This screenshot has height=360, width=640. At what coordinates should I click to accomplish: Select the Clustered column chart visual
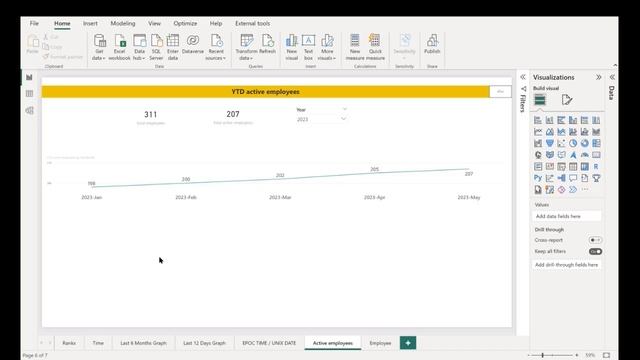pyautogui.click(x=573, y=120)
